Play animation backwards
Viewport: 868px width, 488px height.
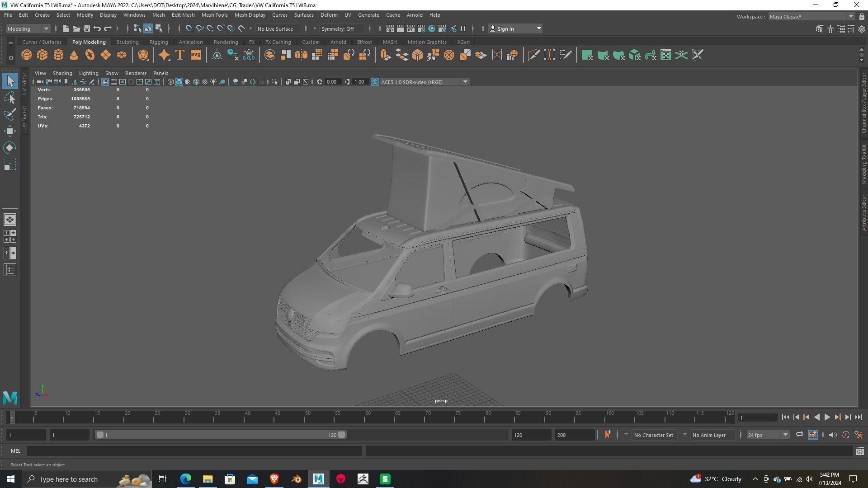point(817,418)
